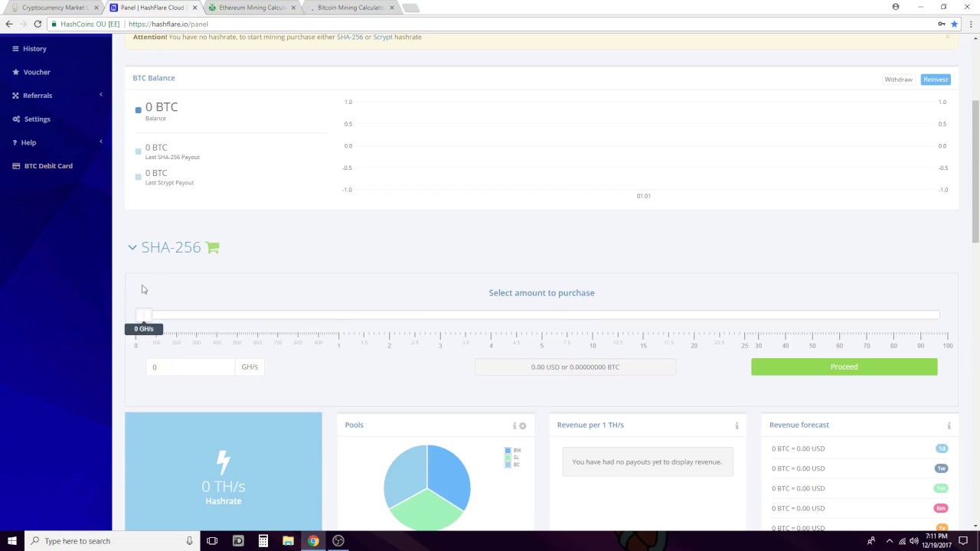The width and height of the screenshot is (980, 551).
Task: Select the 6m forecast badge
Action: pos(941,508)
